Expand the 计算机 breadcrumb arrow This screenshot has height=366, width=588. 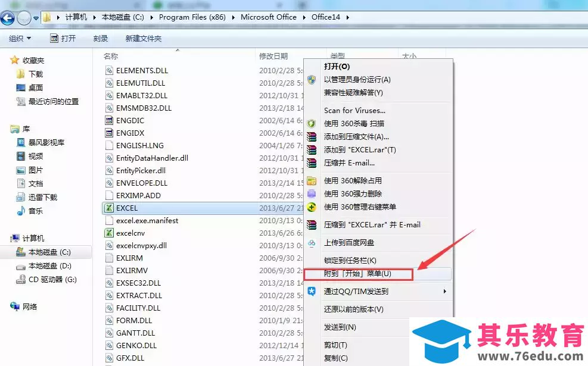pos(94,17)
